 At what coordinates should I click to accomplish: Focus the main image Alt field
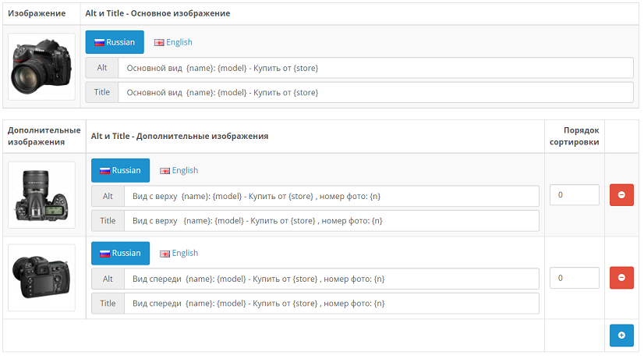coord(375,68)
